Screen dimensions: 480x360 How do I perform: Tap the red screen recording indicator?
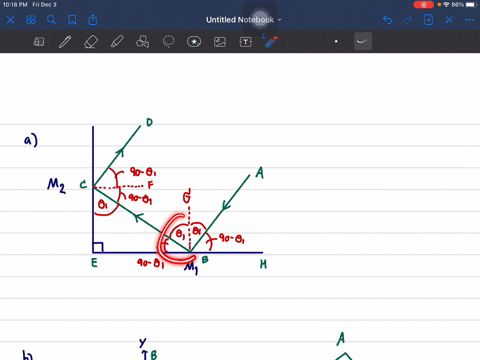pyautogui.click(x=424, y=5)
